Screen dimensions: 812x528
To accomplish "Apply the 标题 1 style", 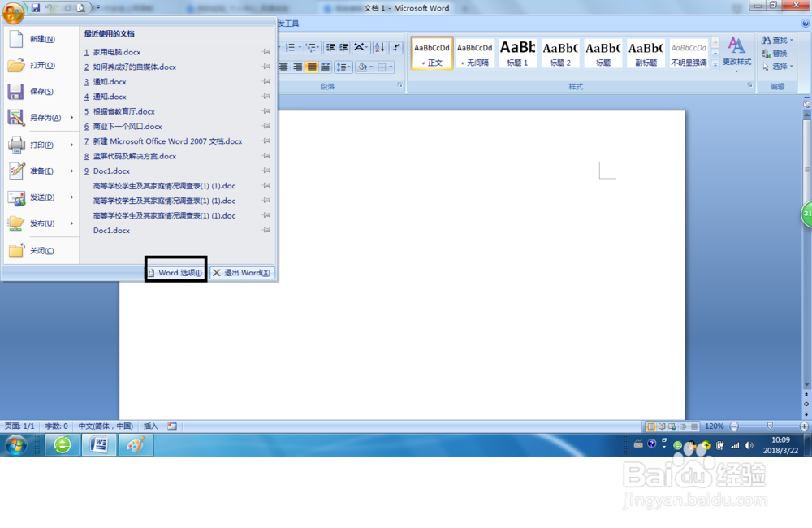I will tap(517, 53).
